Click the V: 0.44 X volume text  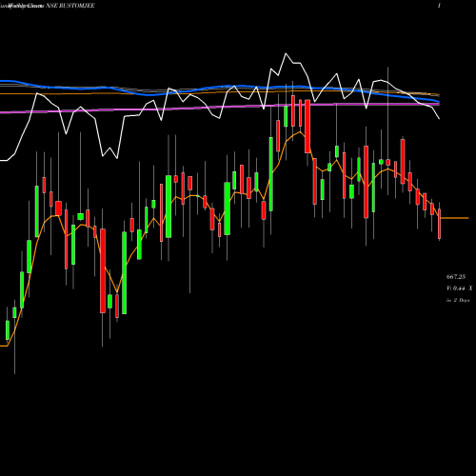click(x=459, y=288)
